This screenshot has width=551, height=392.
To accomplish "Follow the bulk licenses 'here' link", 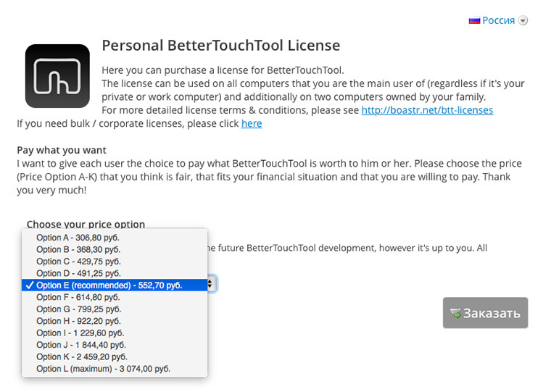I will pos(252,123).
